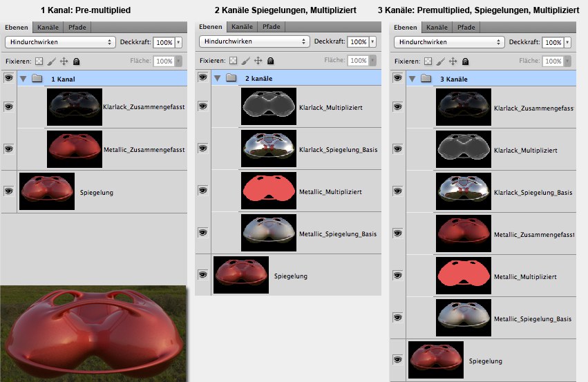Click padlock lock-all icon in 2 kanäle panel
The height and width of the screenshot is (382, 588).
coord(270,61)
